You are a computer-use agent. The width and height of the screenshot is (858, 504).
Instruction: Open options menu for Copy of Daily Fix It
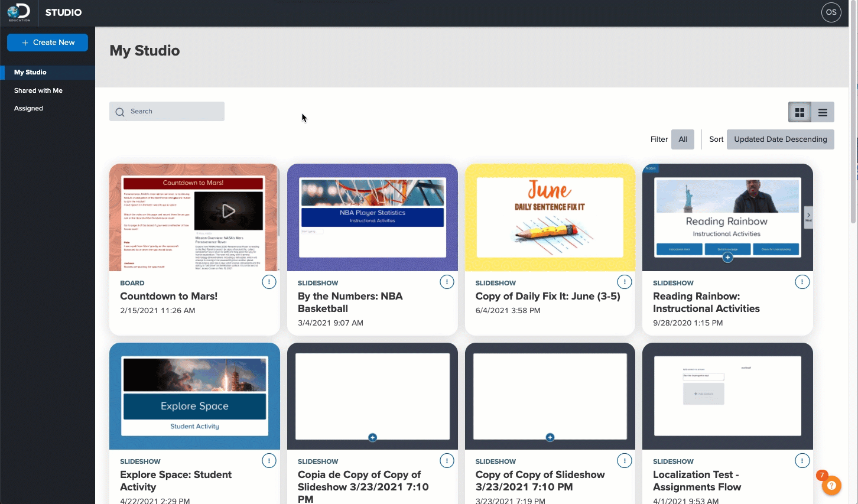point(624,282)
